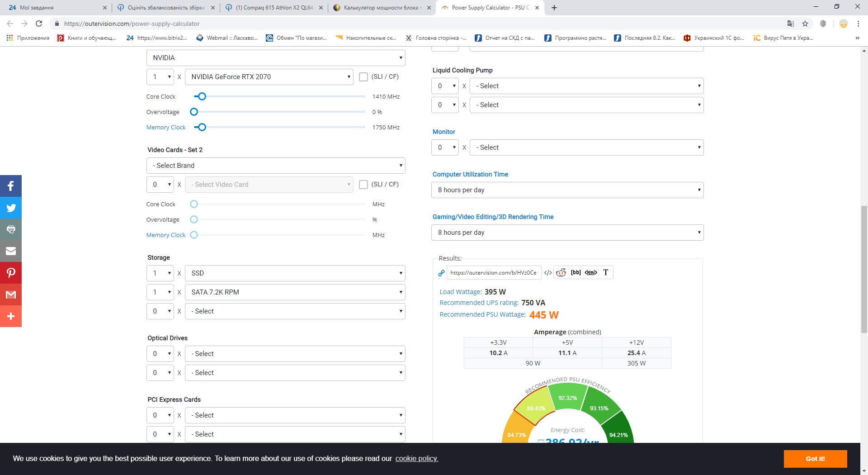Open NVIDIA GeForce RTX 2070 card dropdown
Screen dimensions: 868x475
269,77
